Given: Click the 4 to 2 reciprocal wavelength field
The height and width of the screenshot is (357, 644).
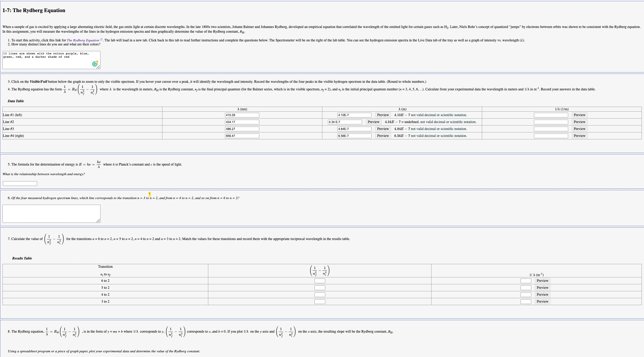Looking at the screenshot, I should (526, 295).
